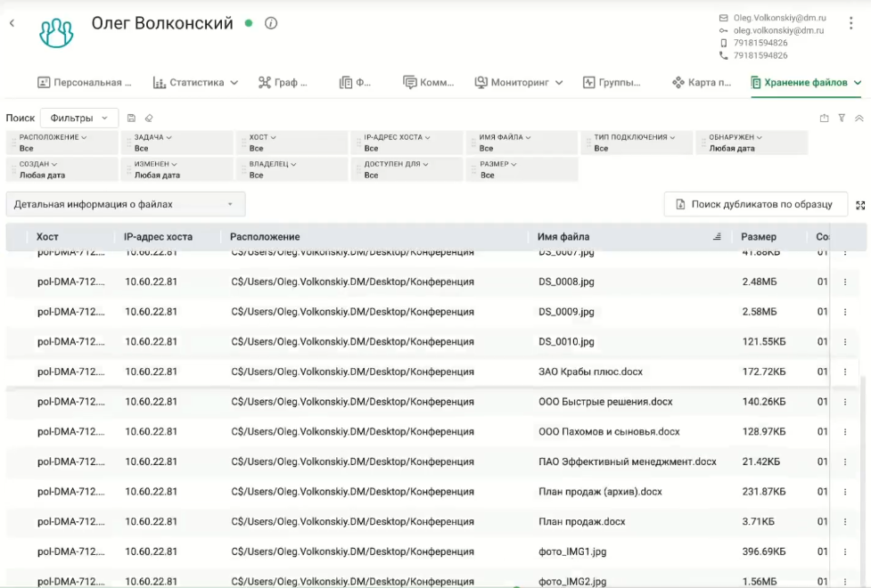The image size is (871, 588).
Task: Select Хранение файлов tab
Action: [806, 83]
